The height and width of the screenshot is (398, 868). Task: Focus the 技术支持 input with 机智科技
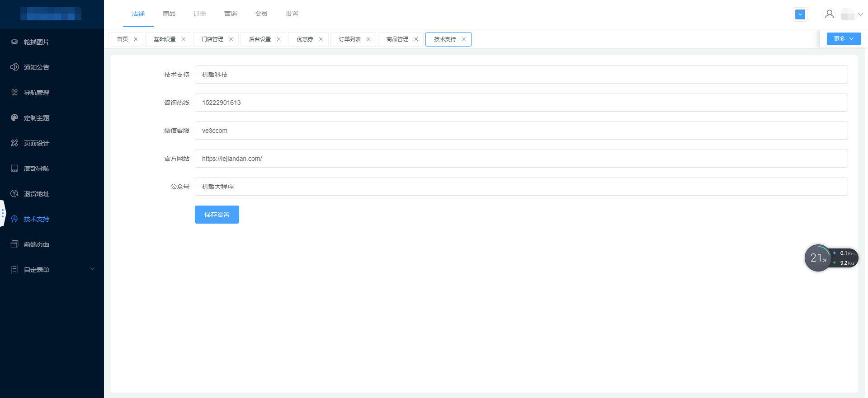tap(521, 75)
